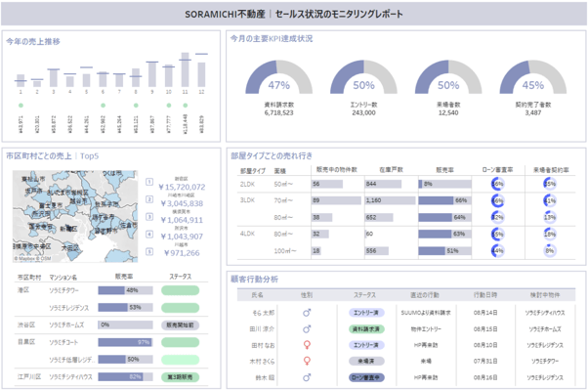Select the 47% 資料請求数 gauge
Screen dimensions: 588x390
(x=278, y=77)
